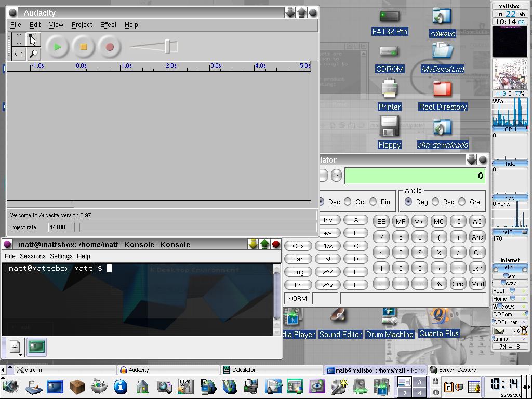Click the K menu gear icon in panel
This screenshot has width=532, height=399.
click(10, 387)
